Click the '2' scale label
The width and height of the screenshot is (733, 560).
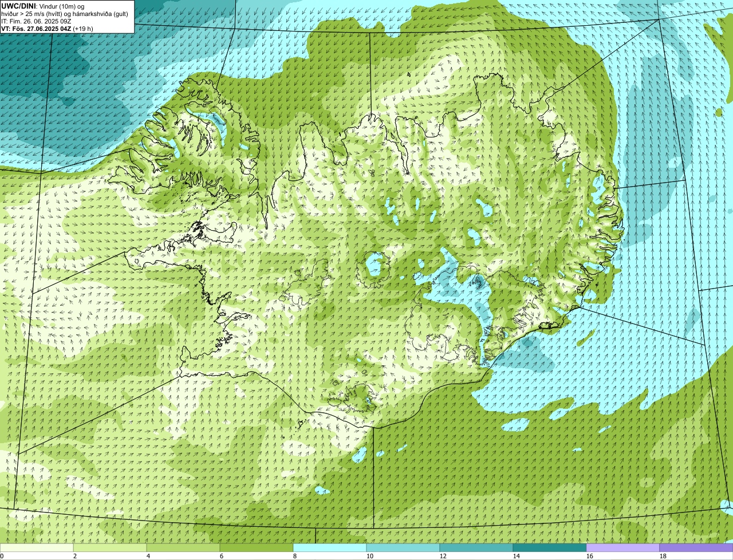[x=75, y=556]
